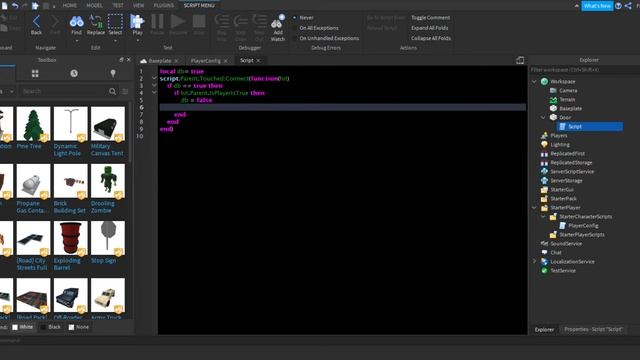Click the share icon beside What's New
The image size is (640, 360).
click(x=628, y=6)
